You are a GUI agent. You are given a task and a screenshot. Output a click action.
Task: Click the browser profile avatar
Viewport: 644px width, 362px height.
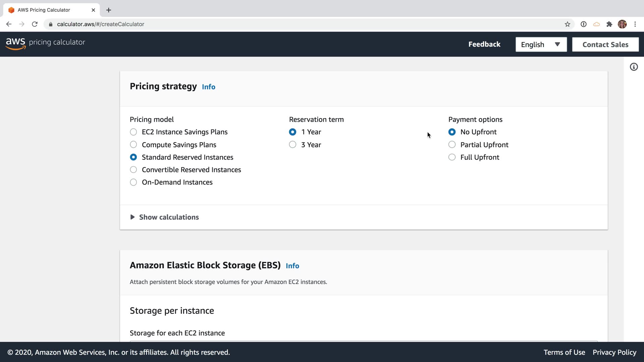click(x=622, y=24)
